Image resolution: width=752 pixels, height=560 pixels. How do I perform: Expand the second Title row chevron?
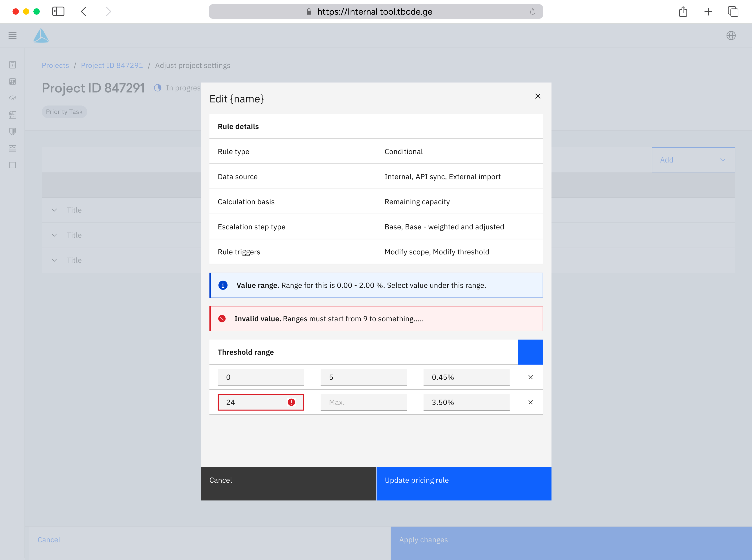point(54,235)
